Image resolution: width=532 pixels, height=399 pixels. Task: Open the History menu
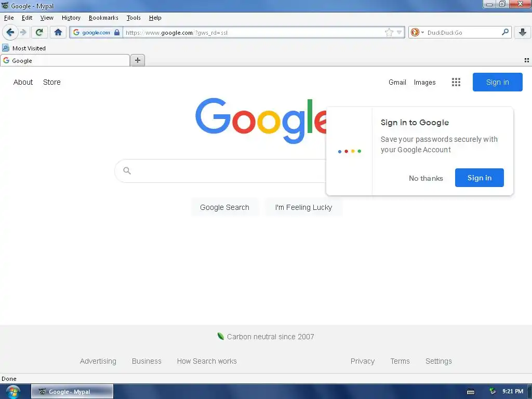(x=71, y=18)
